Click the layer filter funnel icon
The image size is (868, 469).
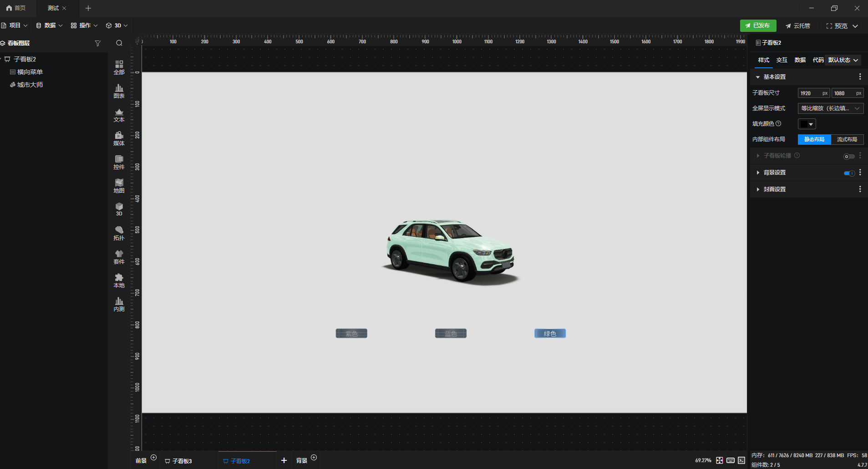(x=97, y=43)
